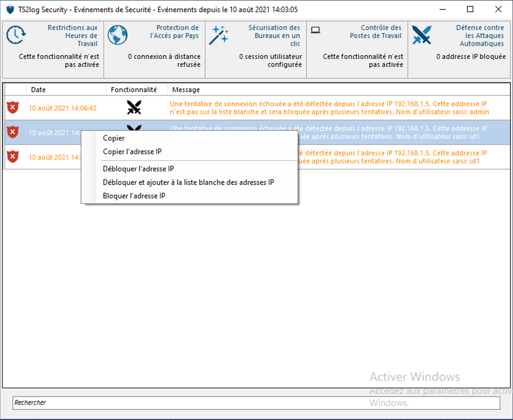Click '0 connexion à distance refusée' text
513x420 pixels.
tap(164, 60)
